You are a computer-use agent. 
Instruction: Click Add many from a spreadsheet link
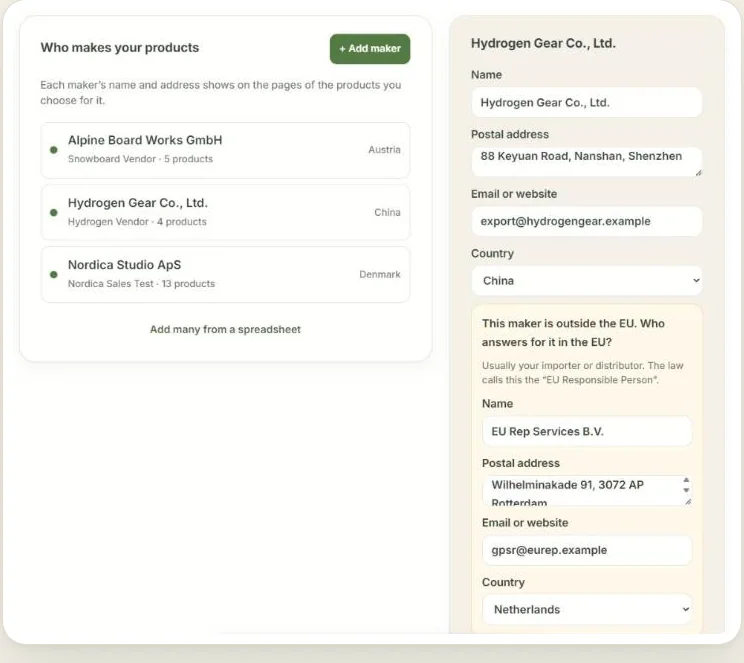pyautogui.click(x=225, y=329)
